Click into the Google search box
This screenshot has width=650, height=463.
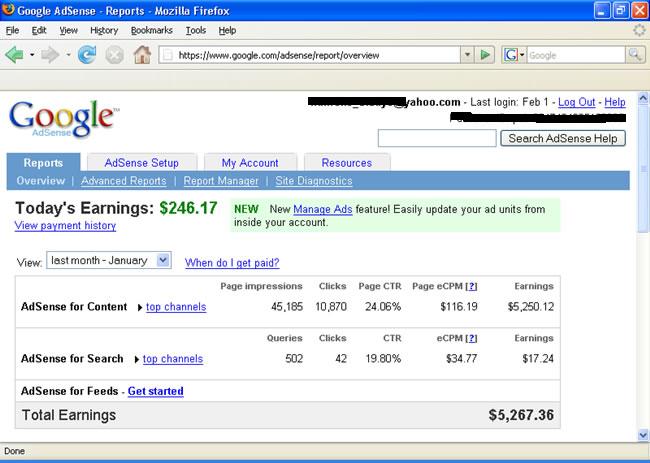tap(576, 55)
